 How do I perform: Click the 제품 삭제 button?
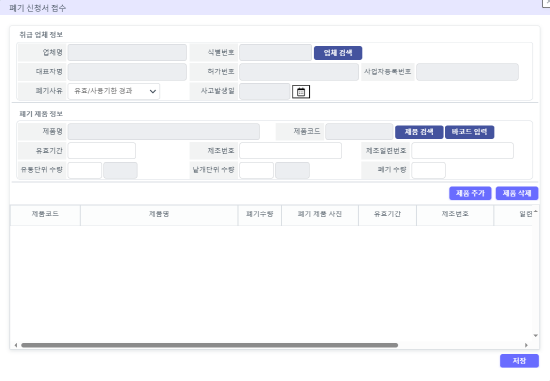click(x=517, y=193)
